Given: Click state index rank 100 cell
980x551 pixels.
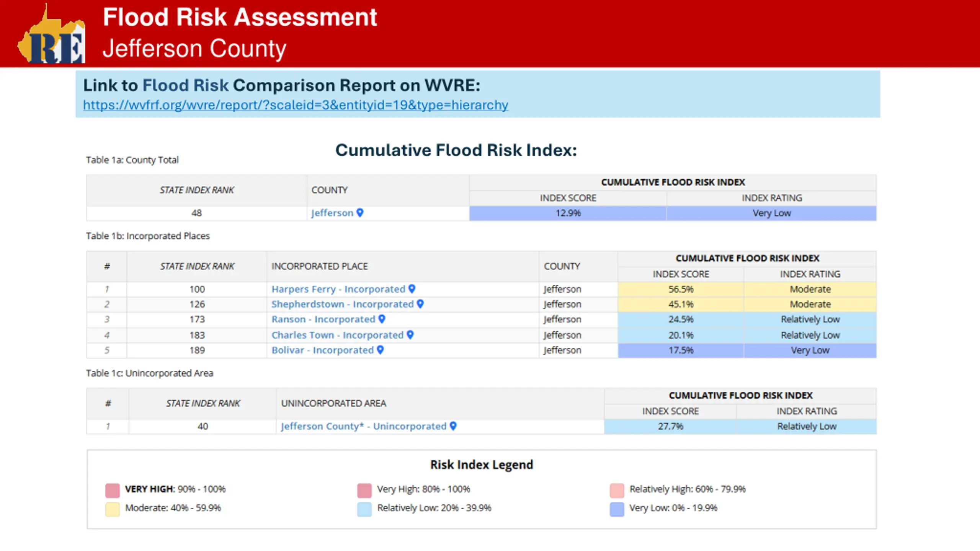Looking at the screenshot, I should coord(197,289).
